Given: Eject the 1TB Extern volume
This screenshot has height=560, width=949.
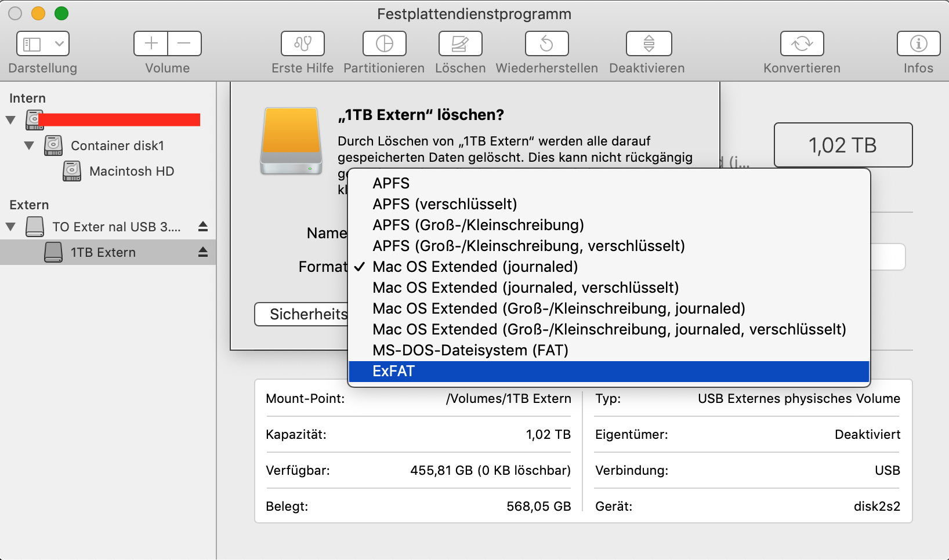Looking at the screenshot, I should (203, 252).
